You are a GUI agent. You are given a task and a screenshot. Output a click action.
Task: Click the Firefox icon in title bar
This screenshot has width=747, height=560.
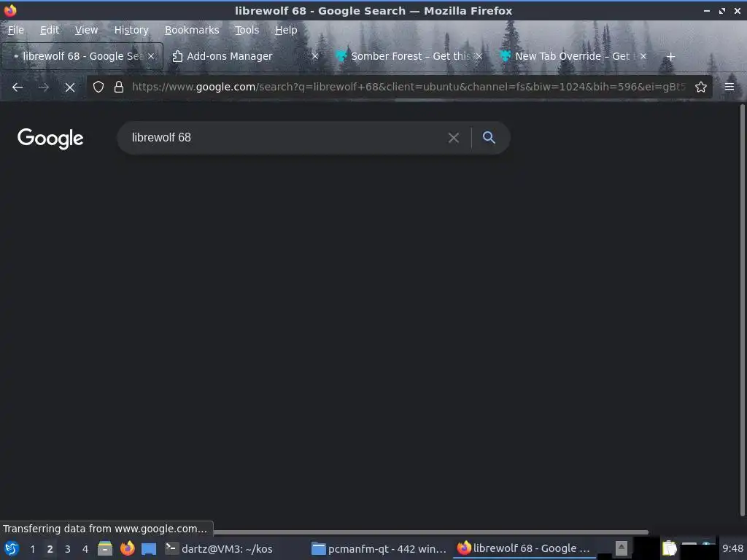(10, 10)
